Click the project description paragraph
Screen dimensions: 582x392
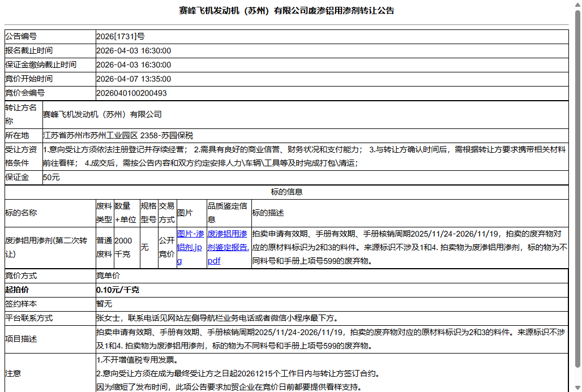coord(331,339)
